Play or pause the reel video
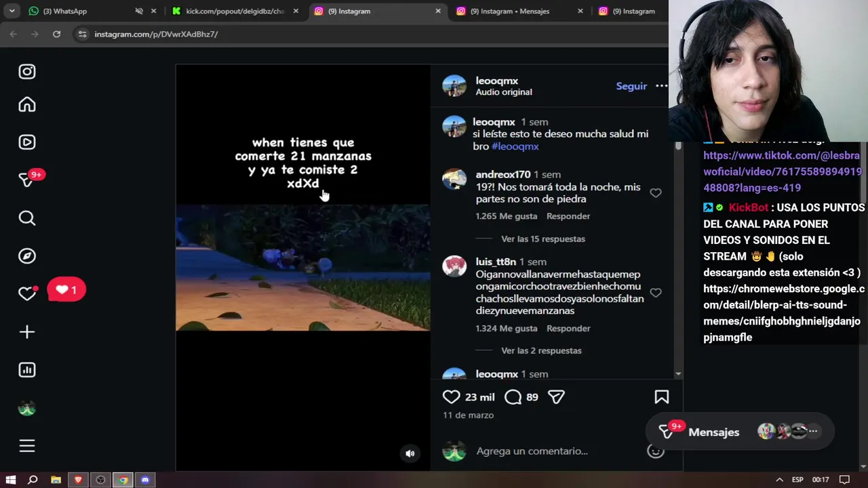 point(303,267)
